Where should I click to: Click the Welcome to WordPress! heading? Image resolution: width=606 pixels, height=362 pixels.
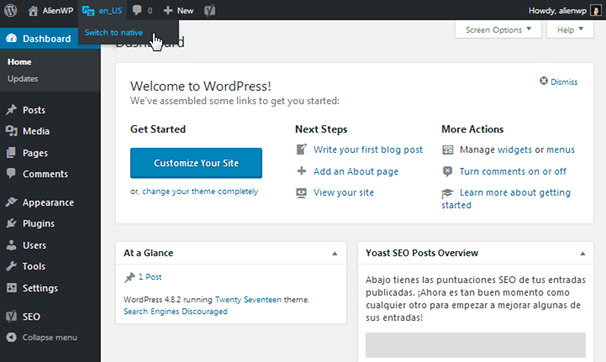201,86
